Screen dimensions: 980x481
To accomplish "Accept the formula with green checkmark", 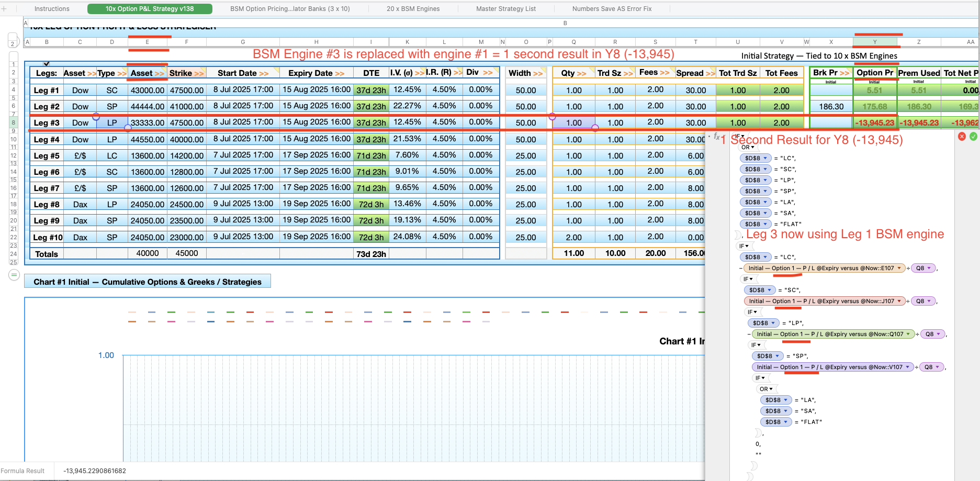I will [973, 136].
